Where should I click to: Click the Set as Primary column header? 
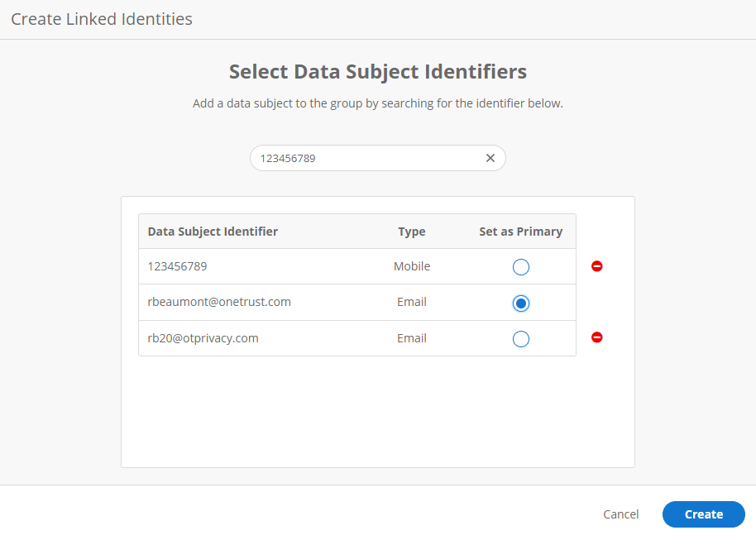pyautogui.click(x=521, y=232)
